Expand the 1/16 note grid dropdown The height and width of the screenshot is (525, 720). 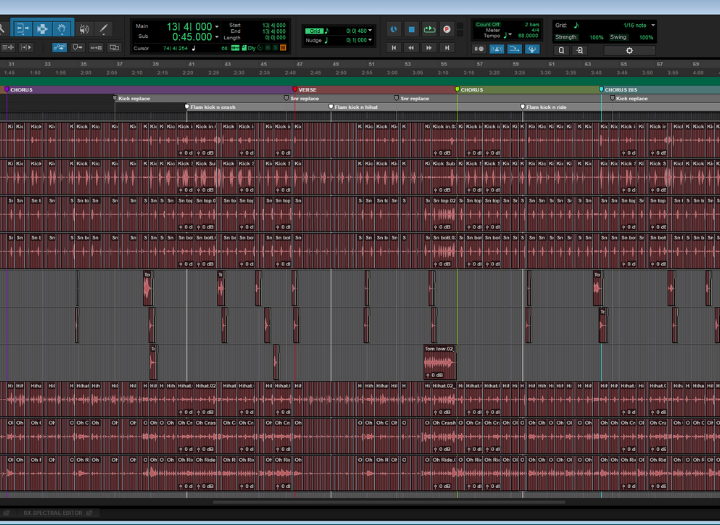click(x=653, y=25)
